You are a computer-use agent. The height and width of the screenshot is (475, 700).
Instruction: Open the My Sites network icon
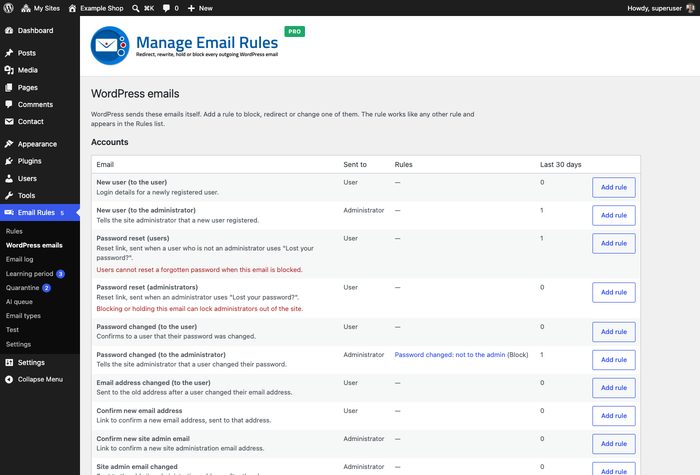coord(26,8)
